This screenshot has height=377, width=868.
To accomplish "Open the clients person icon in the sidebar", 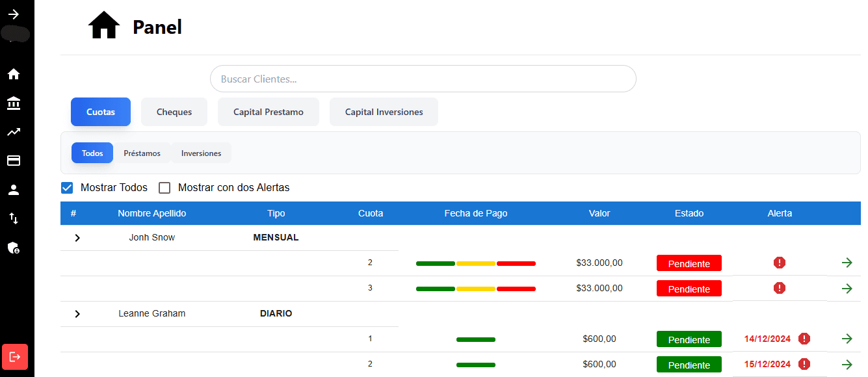I will click(x=14, y=189).
